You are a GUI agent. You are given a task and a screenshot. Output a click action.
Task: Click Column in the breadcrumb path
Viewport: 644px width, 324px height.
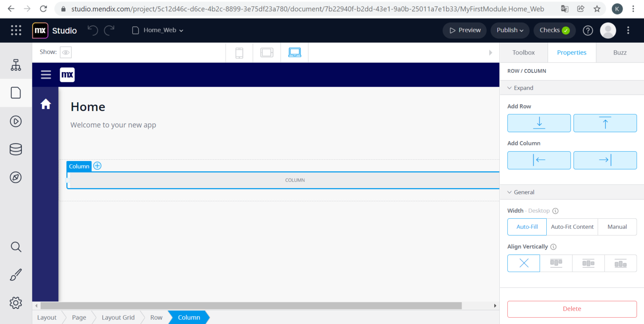pyautogui.click(x=189, y=317)
